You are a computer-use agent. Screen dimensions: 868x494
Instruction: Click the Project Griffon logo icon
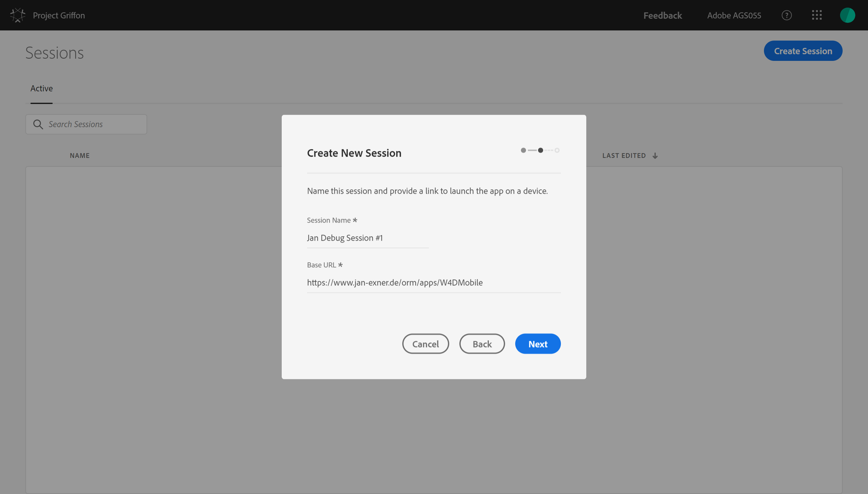click(x=17, y=15)
